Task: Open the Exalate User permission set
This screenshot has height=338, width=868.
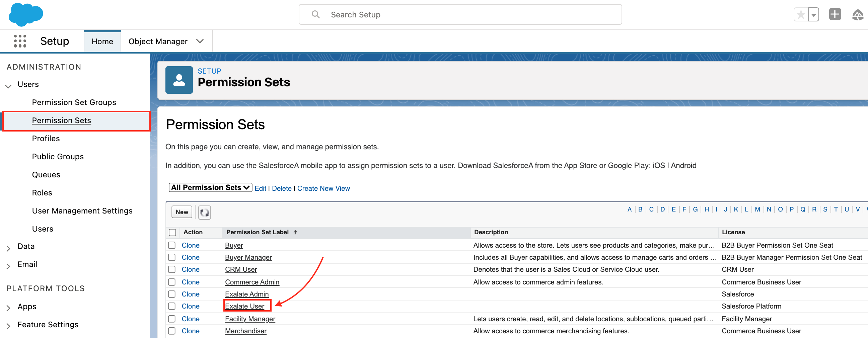Action: point(245,306)
